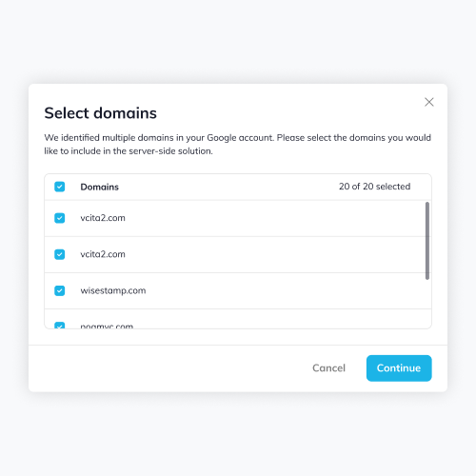Uncheck the second vcita2.com checkbox
This screenshot has width=476, height=476.
[x=60, y=254]
